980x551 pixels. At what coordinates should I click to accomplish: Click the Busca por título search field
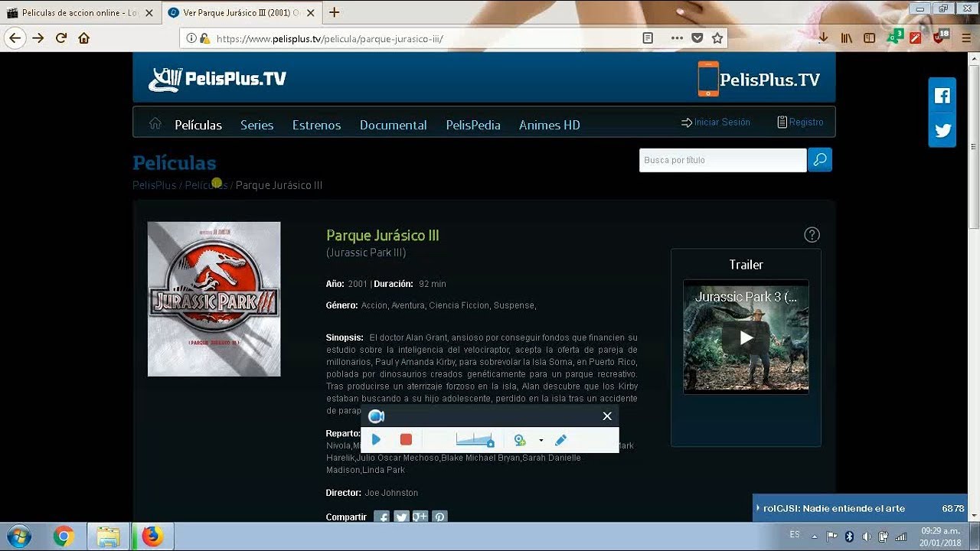click(723, 160)
